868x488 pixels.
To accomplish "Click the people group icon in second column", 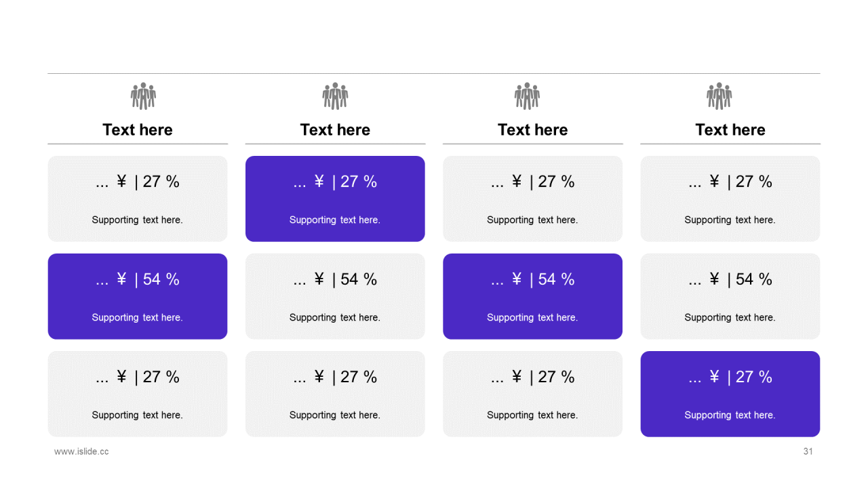I will pyautogui.click(x=335, y=96).
